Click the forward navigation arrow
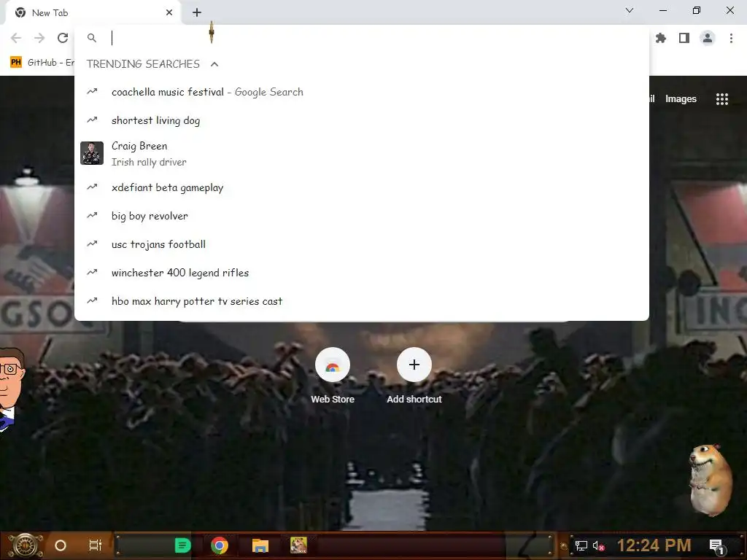 39,38
